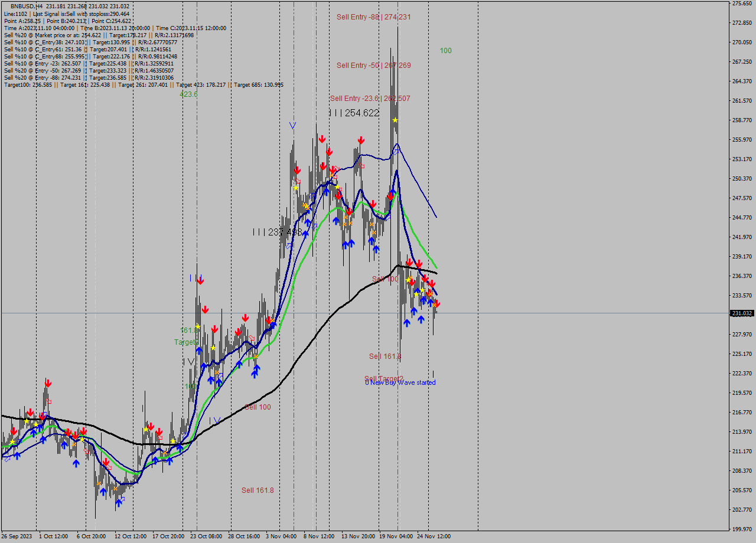Screen dimensions: 756x543
Task: Click the blue up arrow pair near November 8
Action: [348, 243]
